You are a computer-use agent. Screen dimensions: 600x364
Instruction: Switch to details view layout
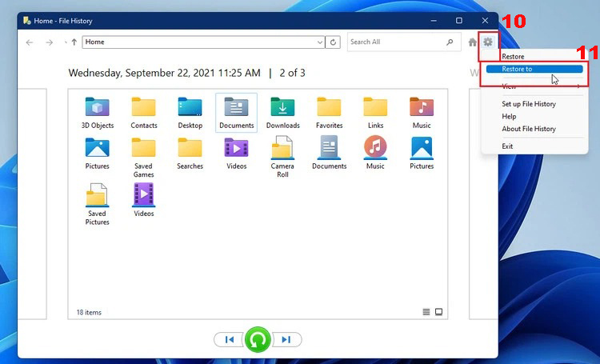pos(426,312)
